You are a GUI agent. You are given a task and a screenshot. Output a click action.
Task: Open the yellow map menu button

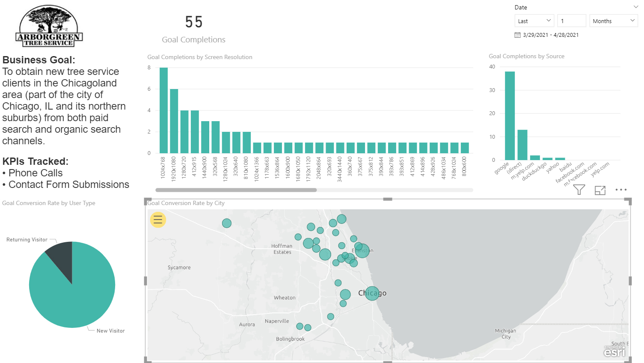[158, 220]
